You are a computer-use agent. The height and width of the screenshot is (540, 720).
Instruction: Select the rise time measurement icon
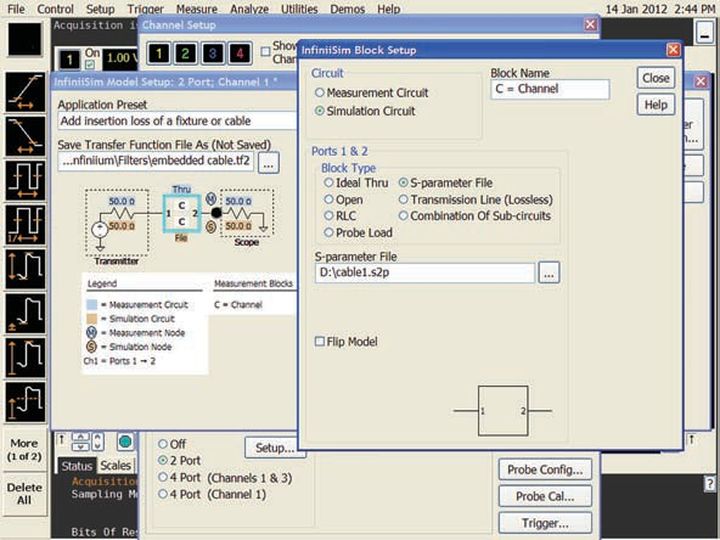coord(25,92)
